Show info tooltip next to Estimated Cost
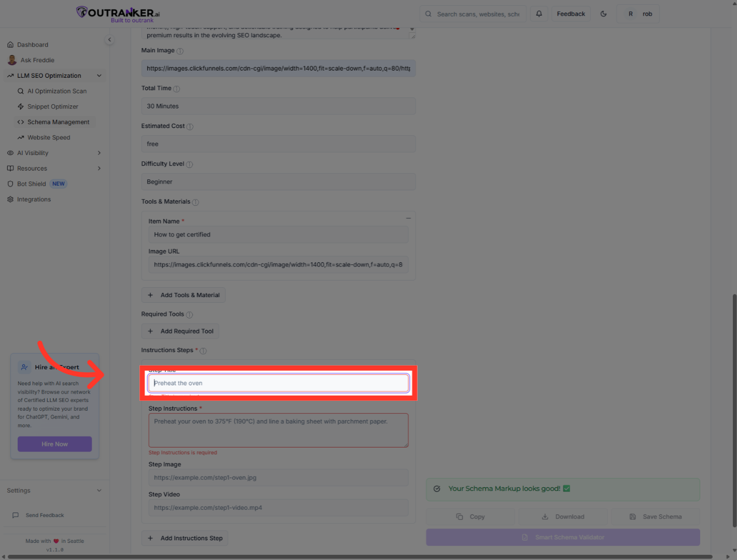This screenshot has width=737, height=560. (x=190, y=127)
